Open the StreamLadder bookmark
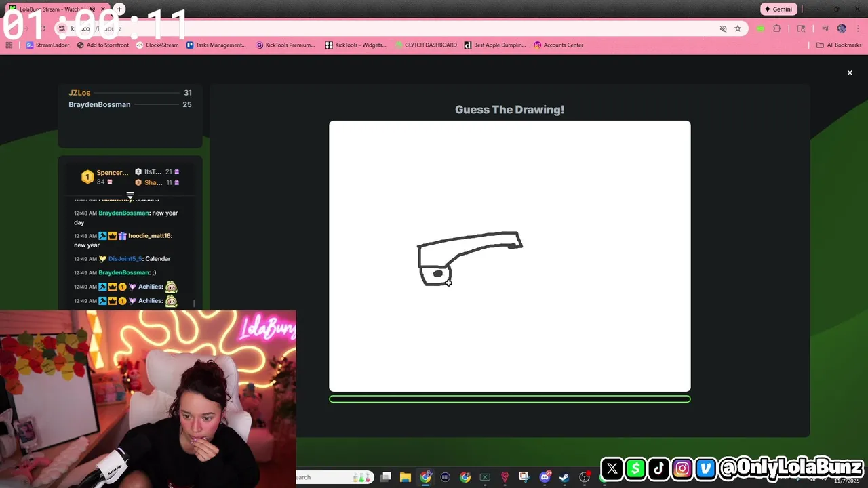The height and width of the screenshot is (488, 868). 47,45
